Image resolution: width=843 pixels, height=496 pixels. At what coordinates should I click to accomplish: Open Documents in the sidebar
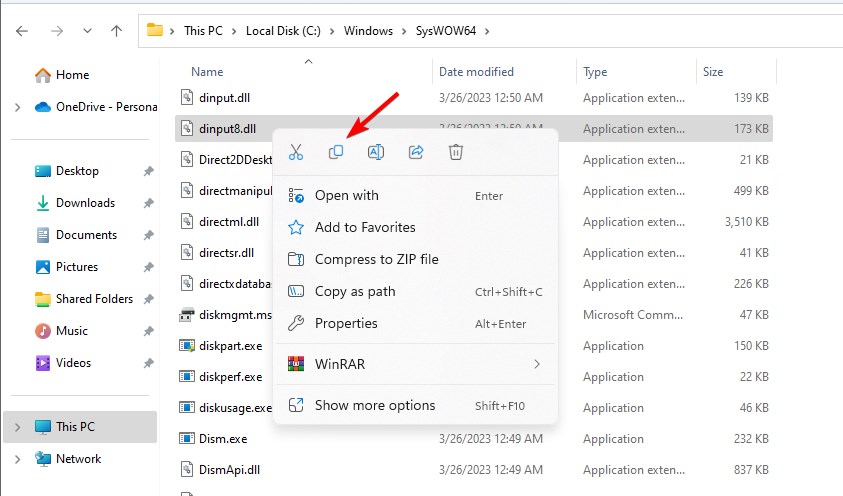(76, 235)
